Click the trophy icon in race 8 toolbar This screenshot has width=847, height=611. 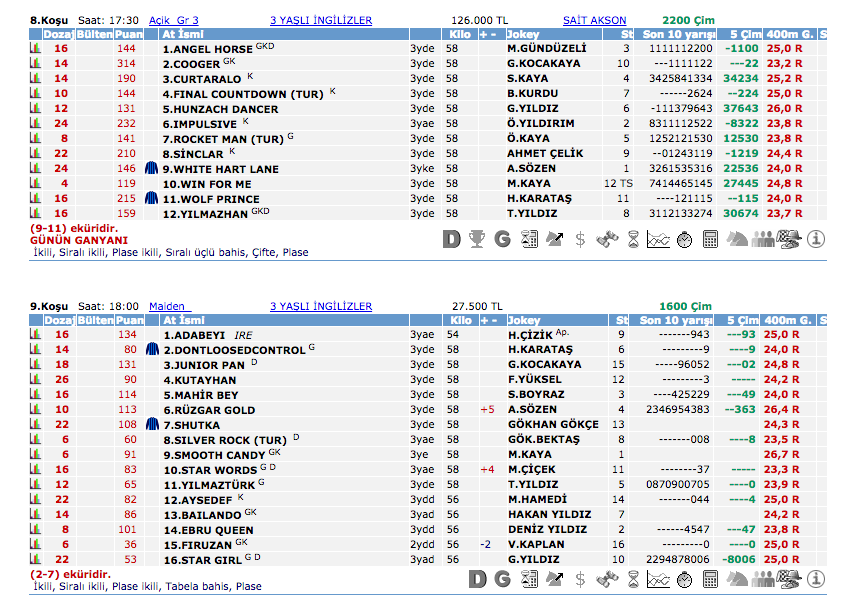pyautogui.click(x=477, y=239)
